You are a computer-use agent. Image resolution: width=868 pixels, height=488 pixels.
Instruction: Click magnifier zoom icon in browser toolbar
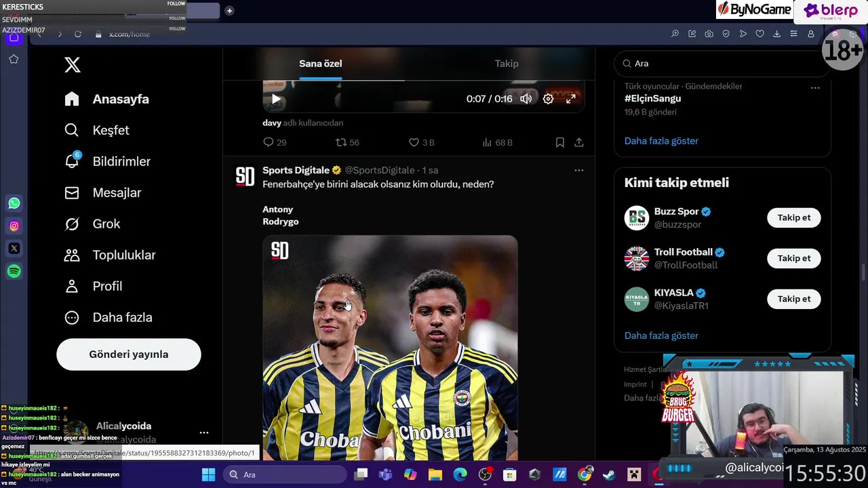pyautogui.click(x=675, y=34)
